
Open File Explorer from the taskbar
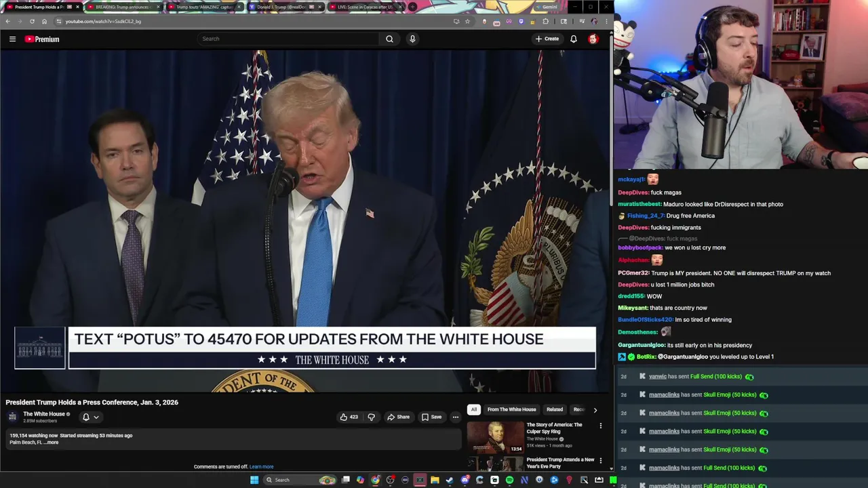coord(435,480)
